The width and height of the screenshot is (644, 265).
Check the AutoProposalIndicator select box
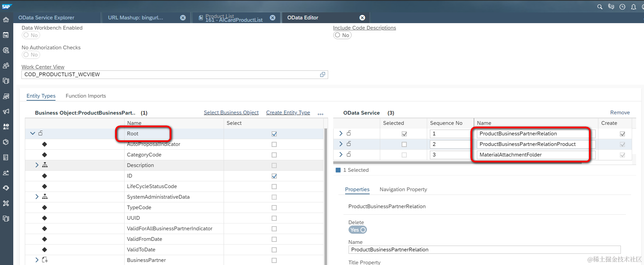pyautogui.click(x=274, y=145)
